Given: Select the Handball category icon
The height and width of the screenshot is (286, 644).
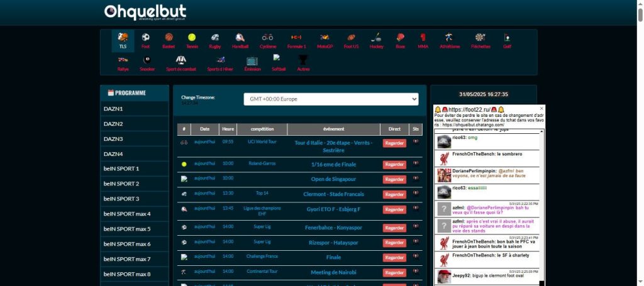Looking at the screenshot, I should coord(240,37).
